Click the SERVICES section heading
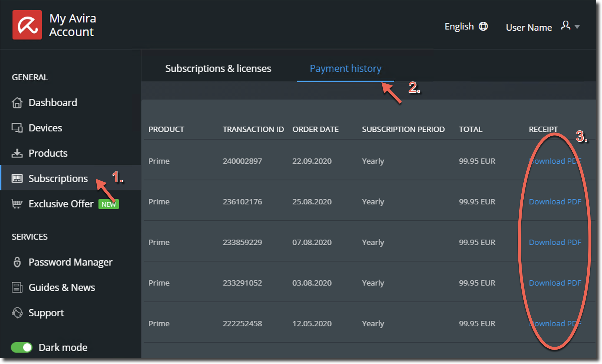The height and width of the screenshot is (364, 602). pyautogui.click(x=29, y=237)
